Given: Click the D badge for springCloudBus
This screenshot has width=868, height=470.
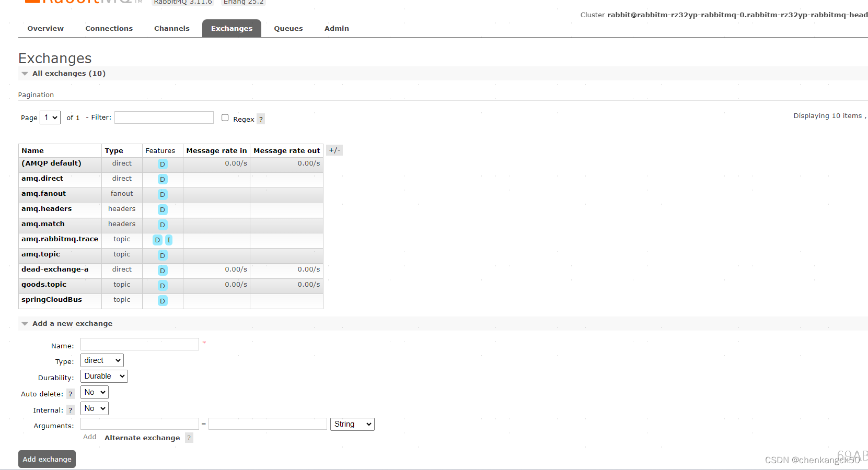Looking at the screenshot, I should (x=163, y=300).
